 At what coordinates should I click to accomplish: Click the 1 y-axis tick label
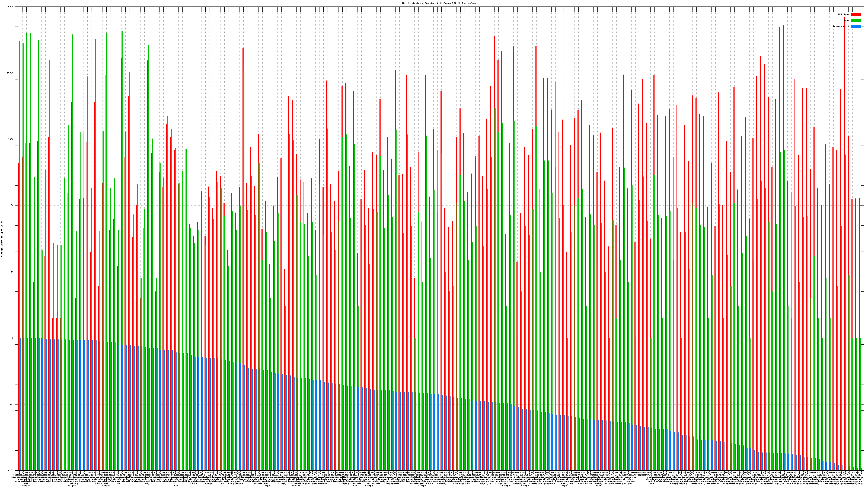[13, 338]
